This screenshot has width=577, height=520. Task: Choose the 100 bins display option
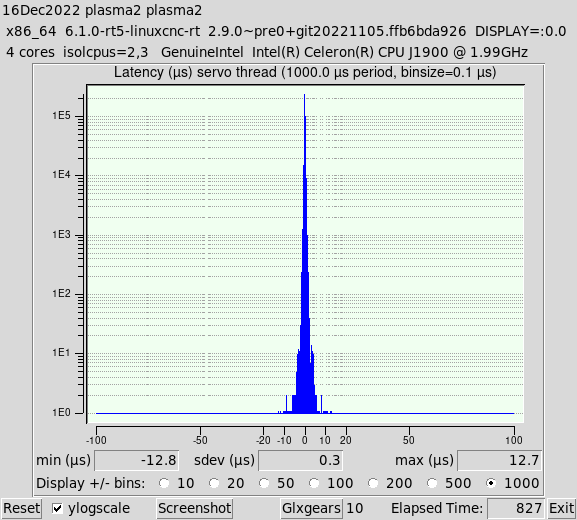click(x=314, y=483)
